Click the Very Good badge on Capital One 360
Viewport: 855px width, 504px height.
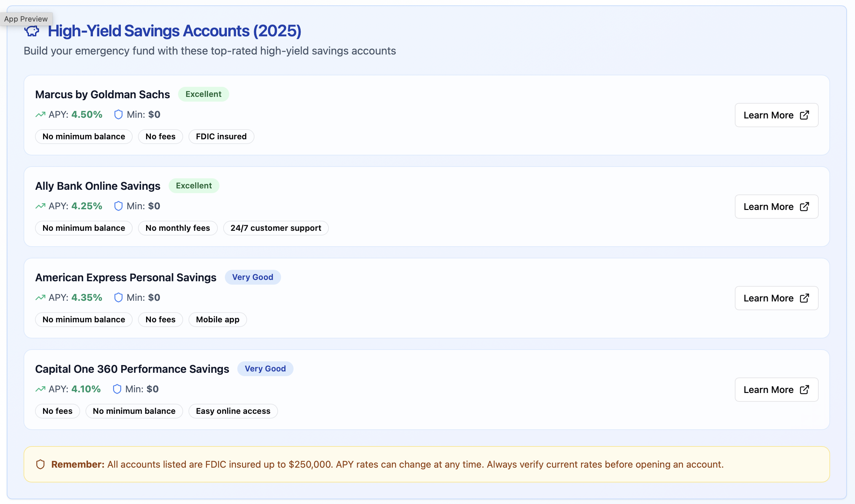265,368
